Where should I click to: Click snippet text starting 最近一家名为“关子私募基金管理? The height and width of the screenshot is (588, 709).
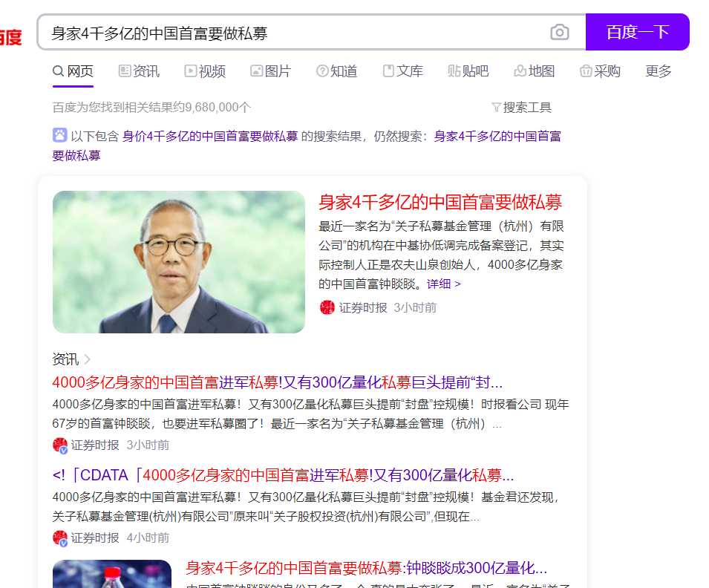(x=441, y=255)
